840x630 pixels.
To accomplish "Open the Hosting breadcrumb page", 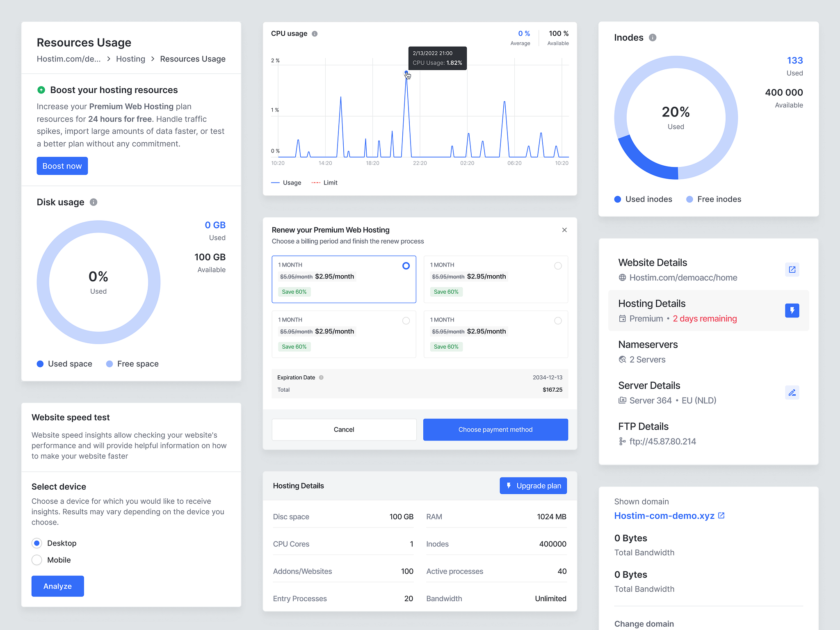I will [130, 59].
